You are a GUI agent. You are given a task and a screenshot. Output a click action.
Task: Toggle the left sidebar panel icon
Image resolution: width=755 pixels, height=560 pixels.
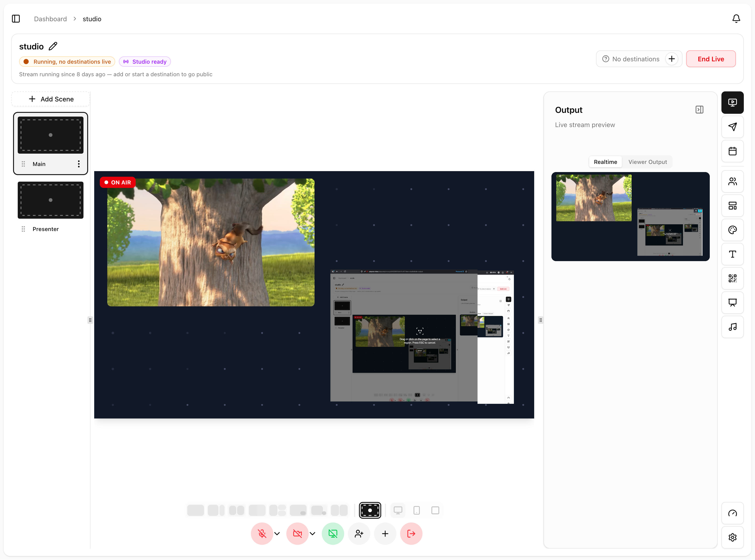16,19
